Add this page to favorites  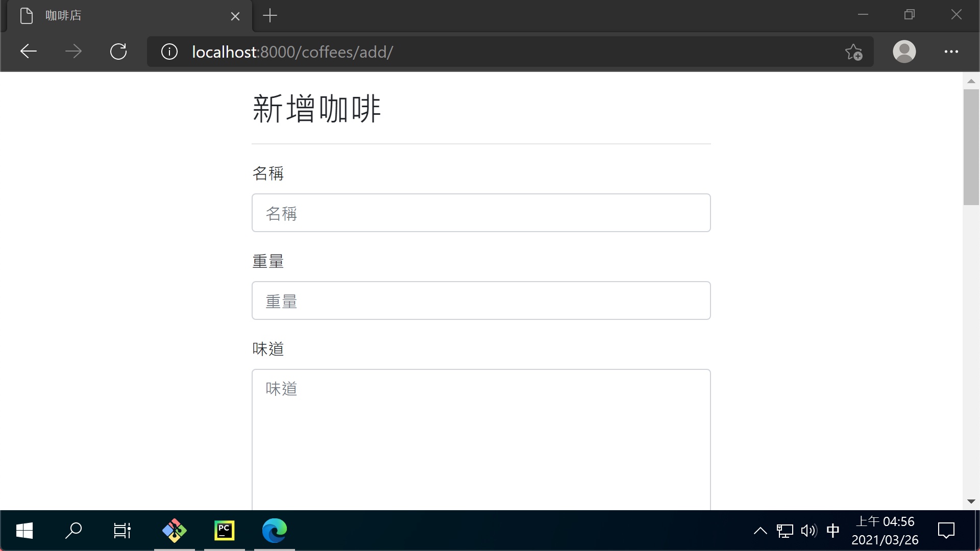coord(853,52)
